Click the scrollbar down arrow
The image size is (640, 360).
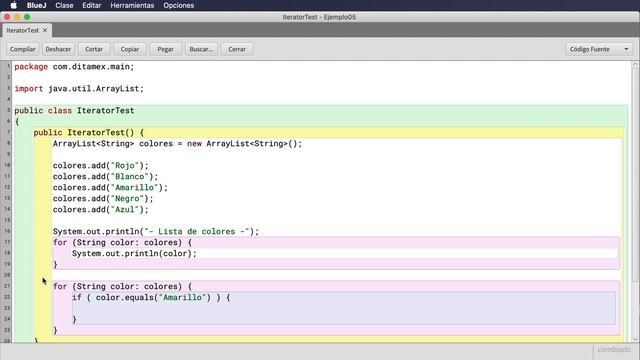point(635,339)
